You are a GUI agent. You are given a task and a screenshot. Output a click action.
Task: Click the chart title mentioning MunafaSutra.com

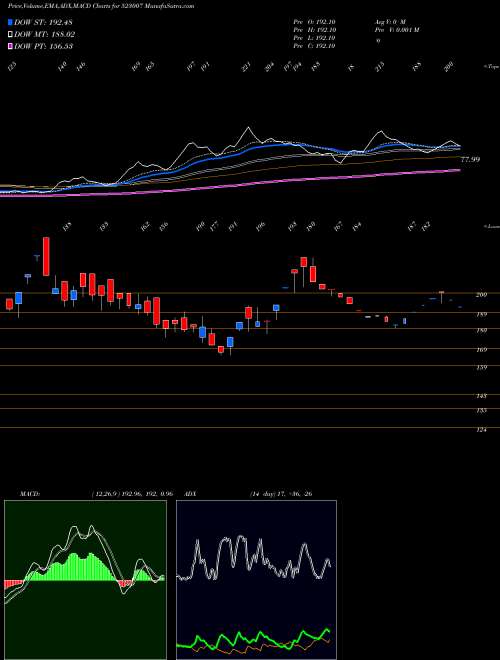tap(101, 7)
